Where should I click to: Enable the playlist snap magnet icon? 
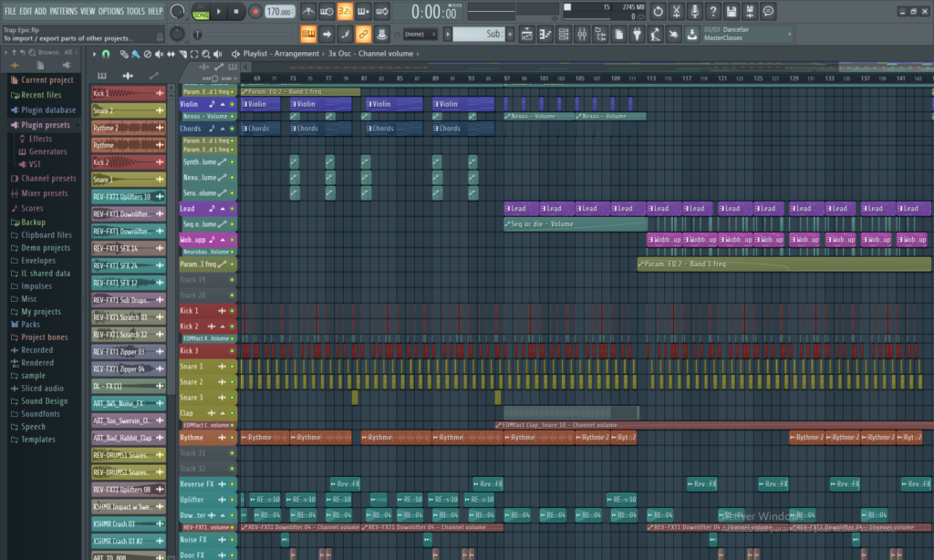coord(106,54)
